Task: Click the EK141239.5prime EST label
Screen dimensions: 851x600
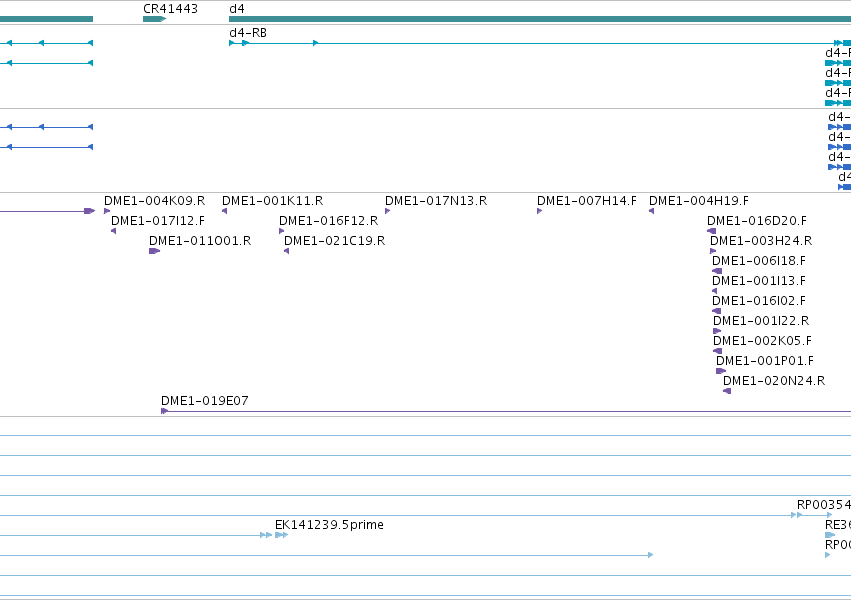Action: point(329,525)
